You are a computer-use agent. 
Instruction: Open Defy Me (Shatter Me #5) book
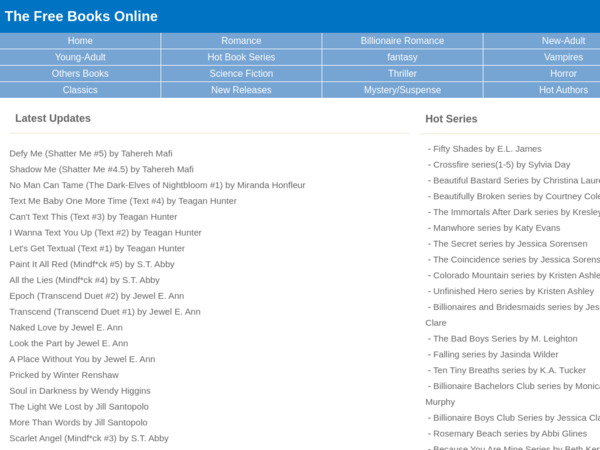[x=91, y=153]
